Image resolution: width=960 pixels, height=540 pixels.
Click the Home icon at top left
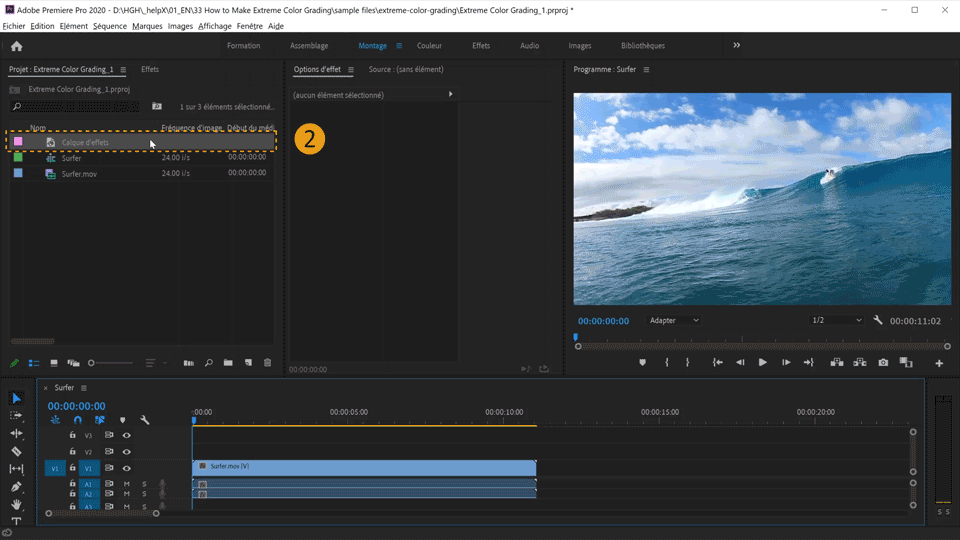coord(16,46)
